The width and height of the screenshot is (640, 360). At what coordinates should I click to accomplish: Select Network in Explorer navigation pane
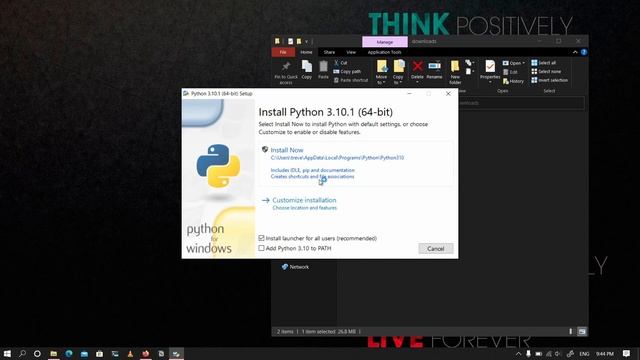pyautogui.click(x=295, y=267)
